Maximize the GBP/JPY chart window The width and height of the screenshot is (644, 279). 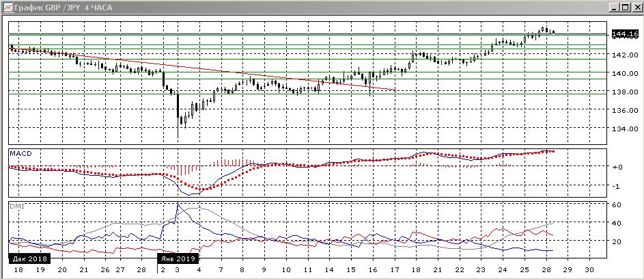624,8
